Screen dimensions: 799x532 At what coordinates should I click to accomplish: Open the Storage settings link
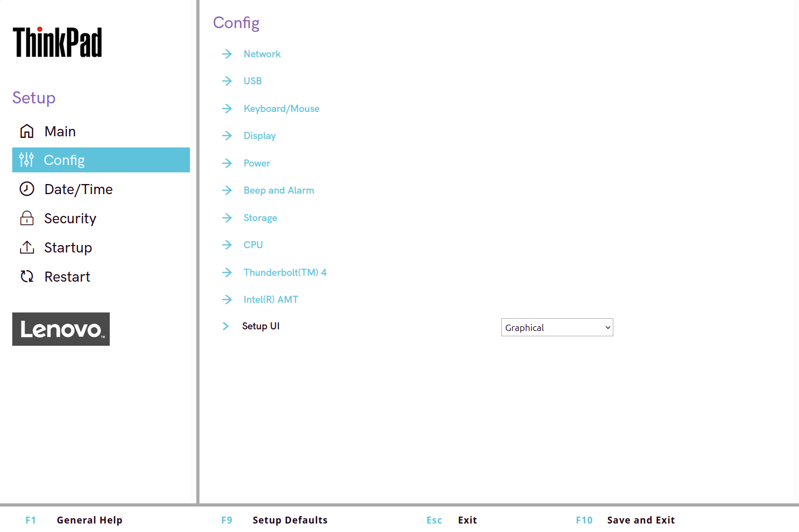[260, 218]
